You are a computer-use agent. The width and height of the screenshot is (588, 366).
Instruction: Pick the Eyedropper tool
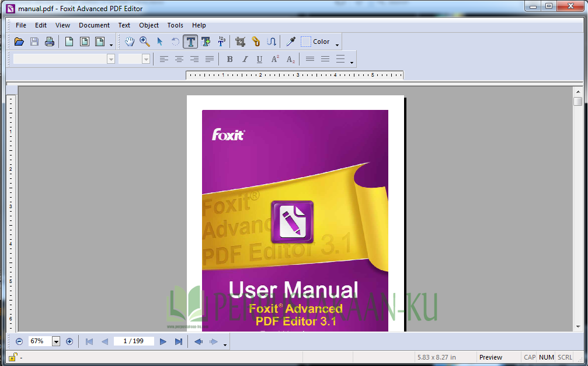tap(290, 42)
